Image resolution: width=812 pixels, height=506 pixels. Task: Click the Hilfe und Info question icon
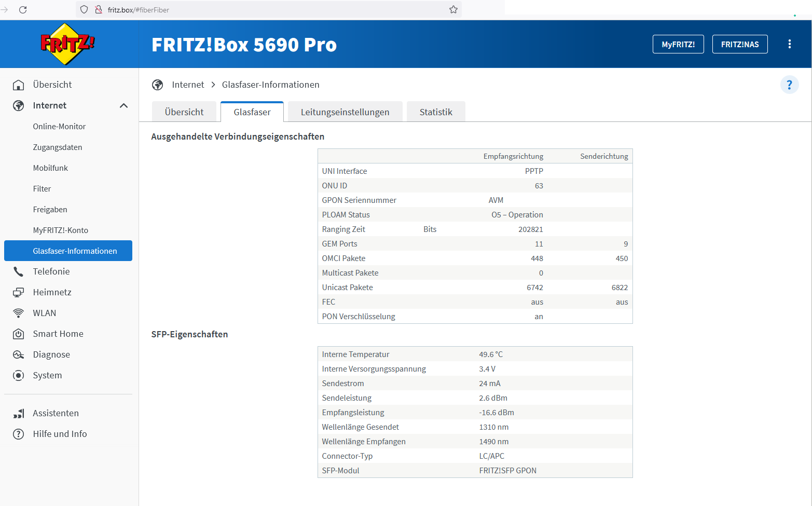pos(19,434)
